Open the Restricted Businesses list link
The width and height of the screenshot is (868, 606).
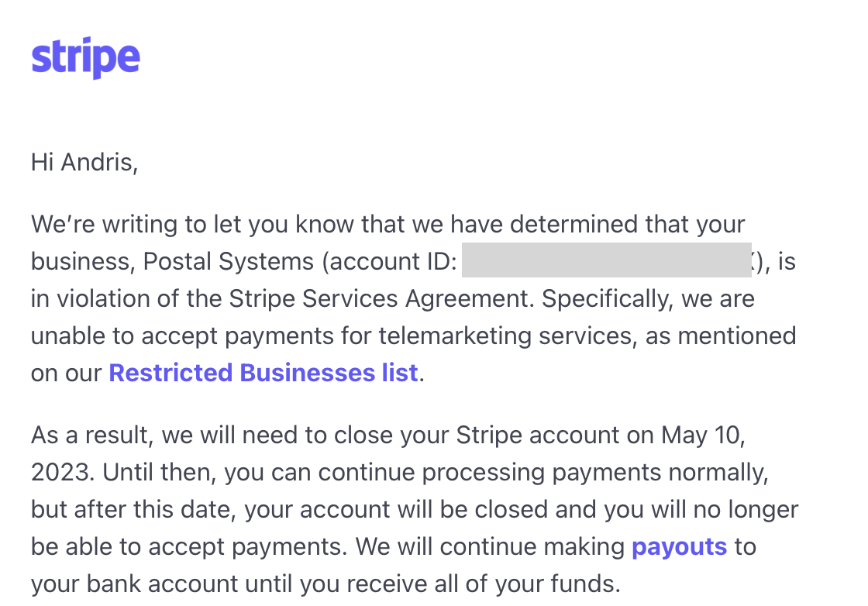[x=263, y=373]
